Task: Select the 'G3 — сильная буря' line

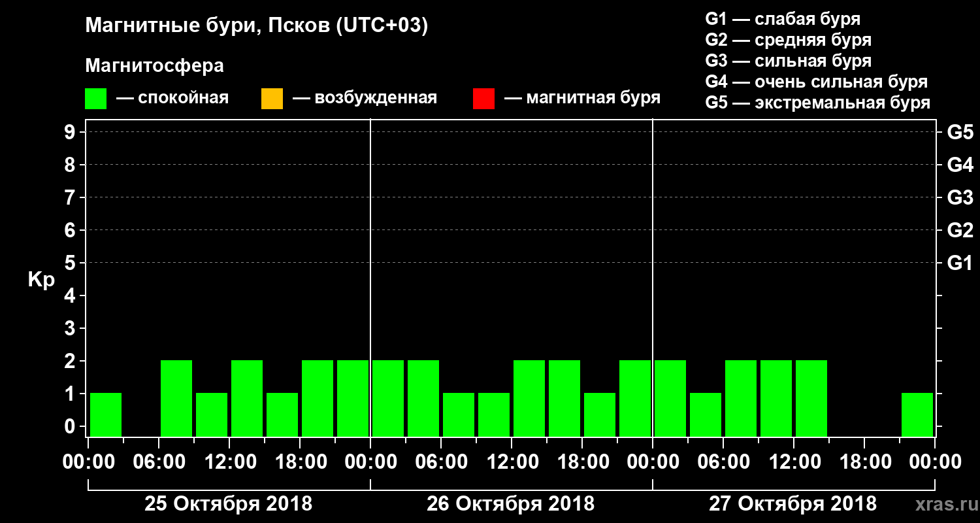Action: [x=788, y=61]
